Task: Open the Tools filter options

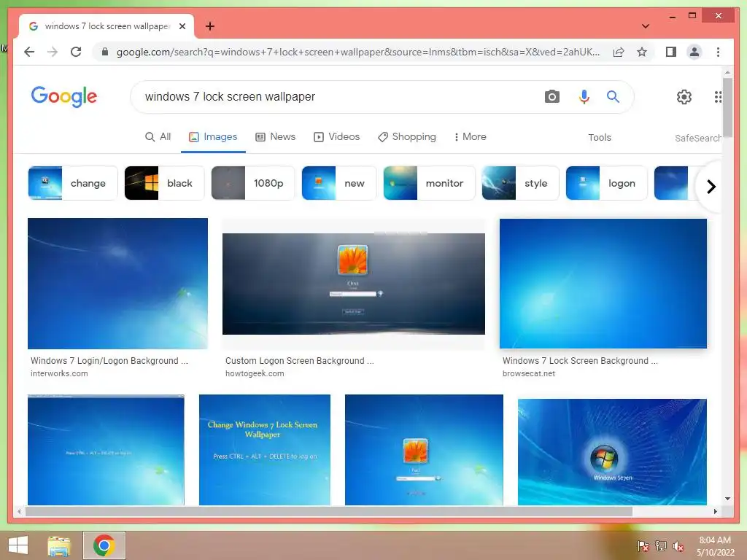Action: [x=600, y=138]
